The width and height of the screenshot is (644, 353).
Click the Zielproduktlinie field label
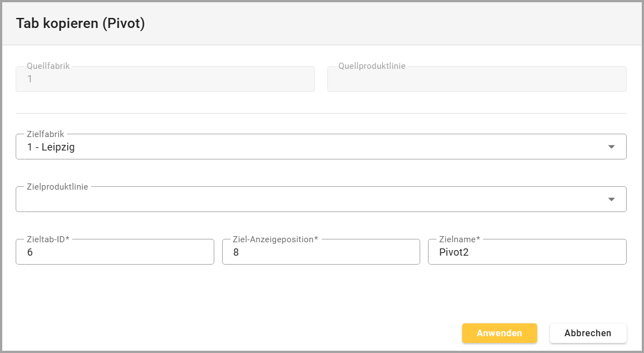tap(57, 187)
